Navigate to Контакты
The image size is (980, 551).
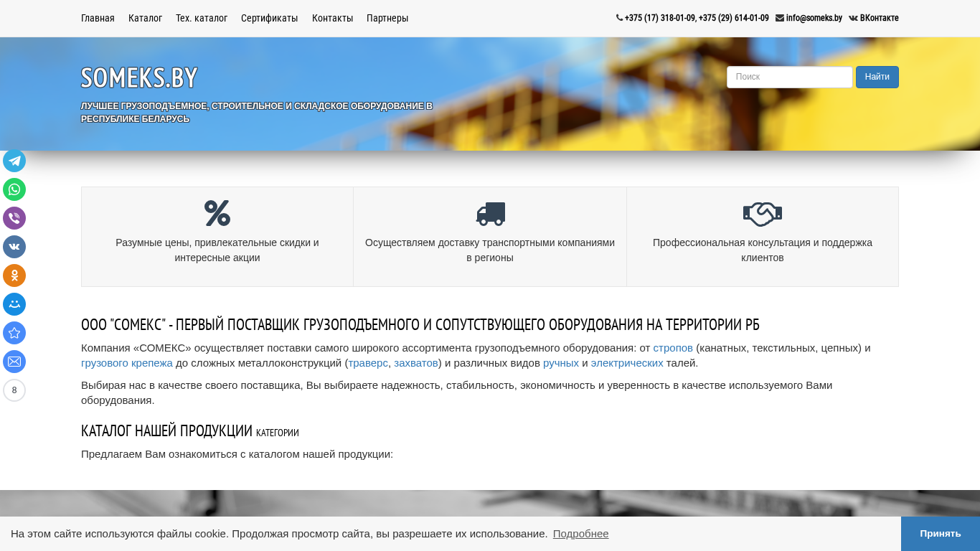pyautogui.click(x=332, y=18)
